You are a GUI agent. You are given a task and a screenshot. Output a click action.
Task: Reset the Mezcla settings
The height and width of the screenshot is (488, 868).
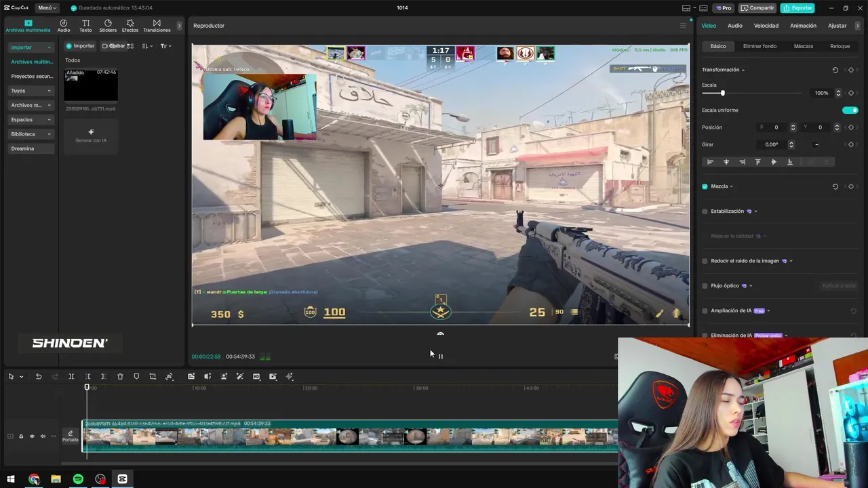pos(835,186)
